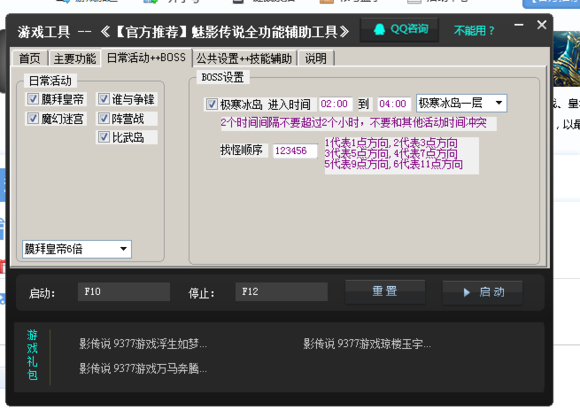Screen dimensions: 580x410
Task: Open the 9377游戏万马奔腾 gift link
Action: (x=143, y=369)
